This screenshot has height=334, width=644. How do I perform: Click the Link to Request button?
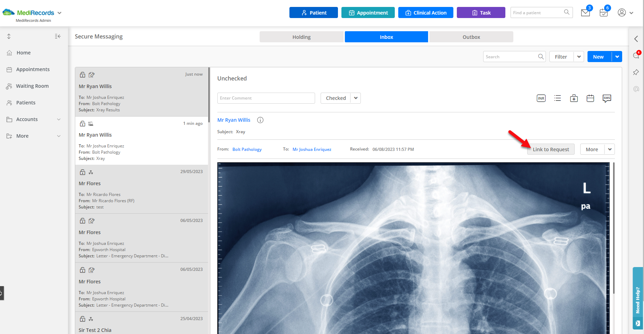point(551,149)
